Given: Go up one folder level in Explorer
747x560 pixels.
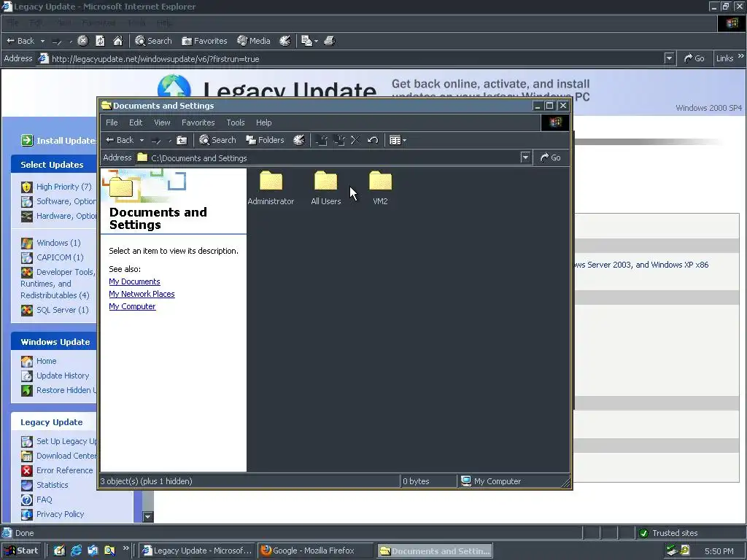Looking at the screenshot, I should [x=182, y=140].
